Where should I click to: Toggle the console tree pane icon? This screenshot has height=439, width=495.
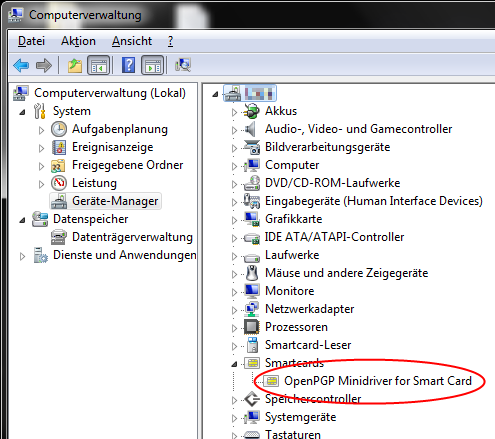click(x=98, y=65)
